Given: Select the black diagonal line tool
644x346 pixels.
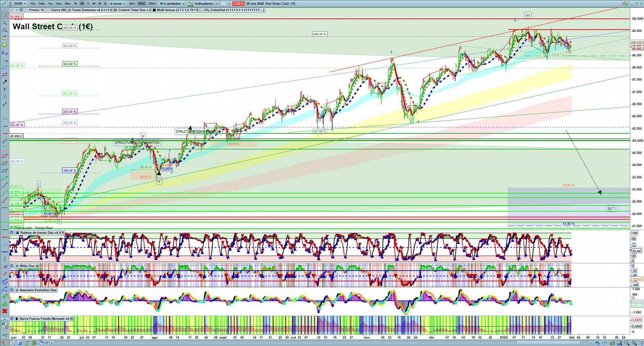Looking at the screenshot, I should point(5,185).
